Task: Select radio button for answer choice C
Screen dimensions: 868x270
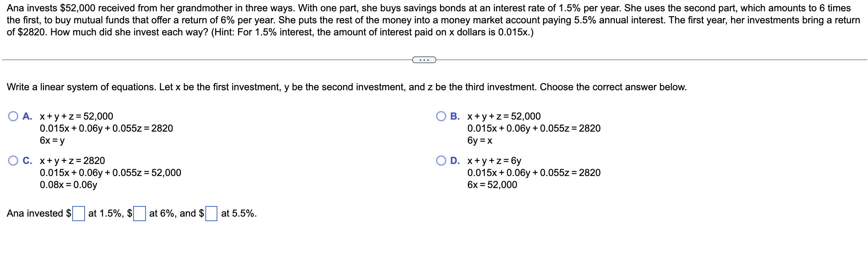Action: click(x=14, y=161)
